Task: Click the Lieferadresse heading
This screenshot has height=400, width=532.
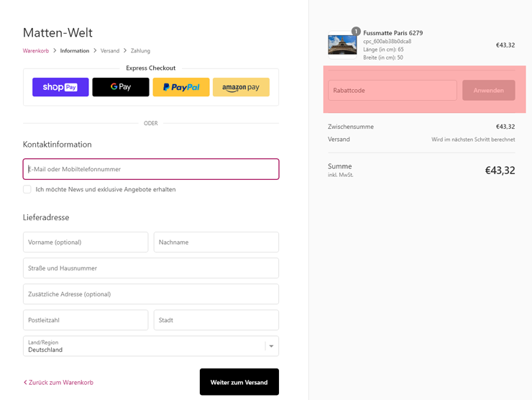Action: pos(46,217)
